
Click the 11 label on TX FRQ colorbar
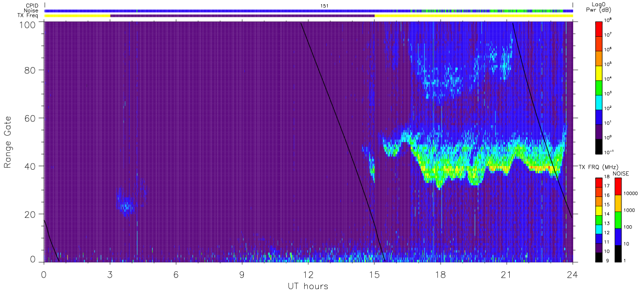pyautogui.click(x=607, y=243)
